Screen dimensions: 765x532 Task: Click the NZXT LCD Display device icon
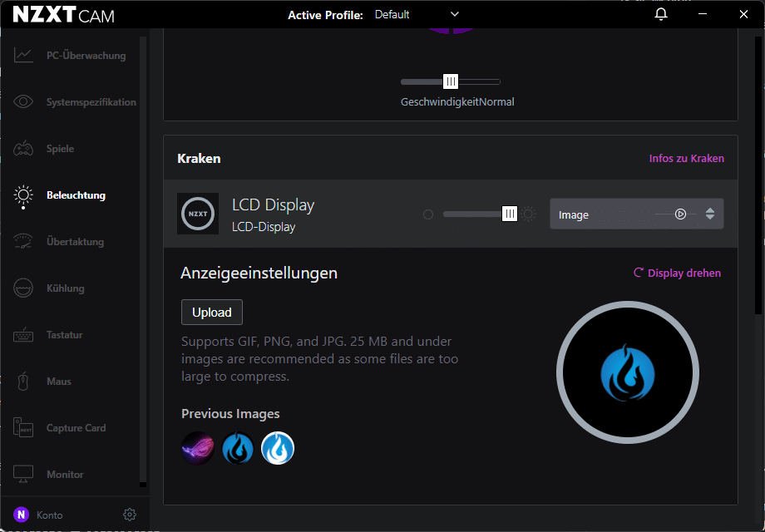[x=198, y=214]
